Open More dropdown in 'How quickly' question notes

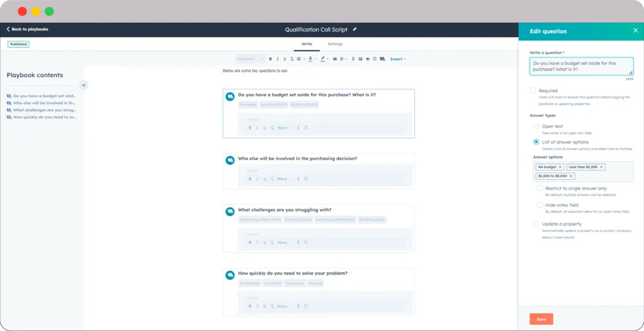284,306
